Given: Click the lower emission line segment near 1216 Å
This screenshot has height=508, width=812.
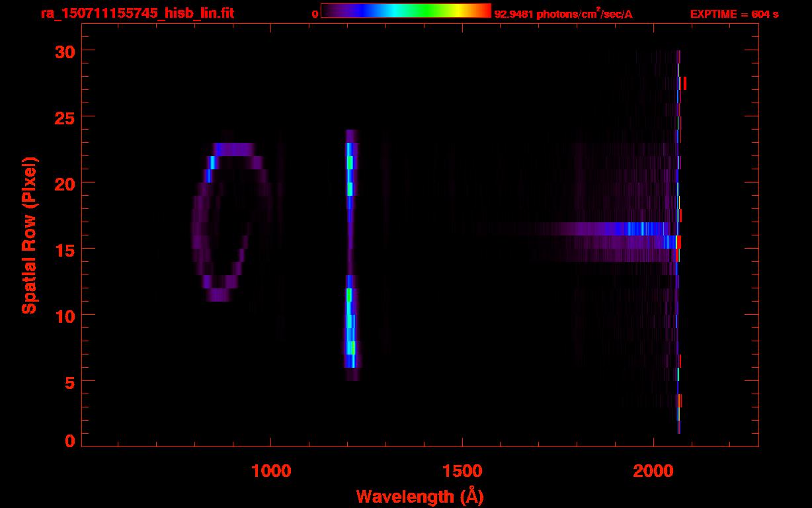Looking at the screenshot, I should coord(350,327).
